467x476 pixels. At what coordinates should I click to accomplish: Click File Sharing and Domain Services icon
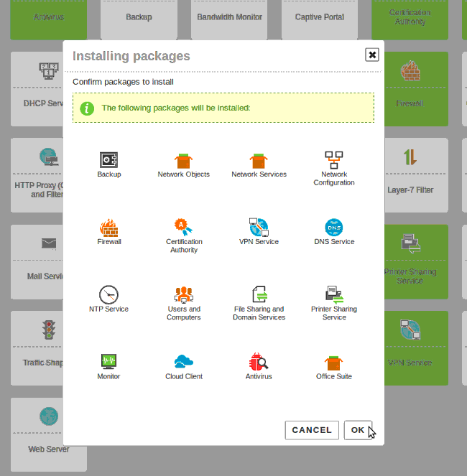coord(259,294)
